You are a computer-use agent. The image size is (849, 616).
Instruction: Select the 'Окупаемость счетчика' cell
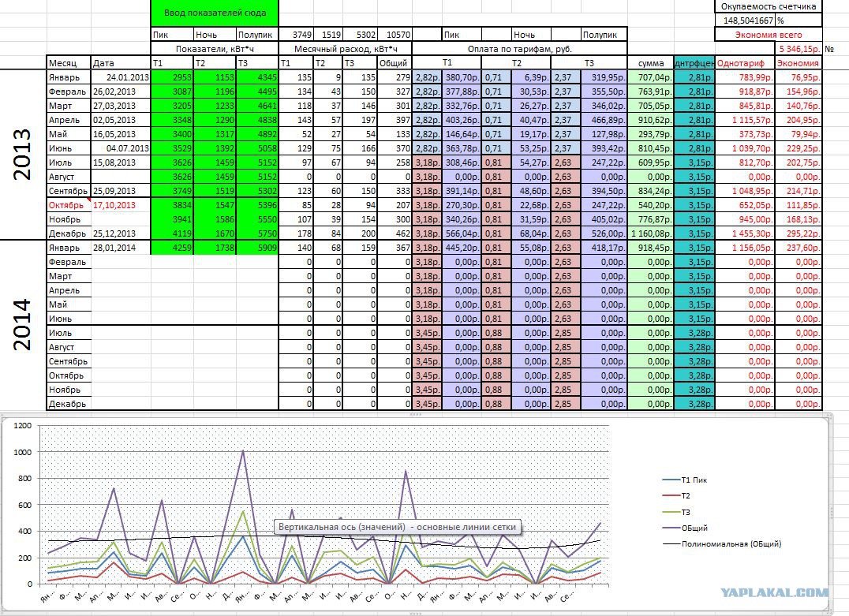[x=769, y=6]
